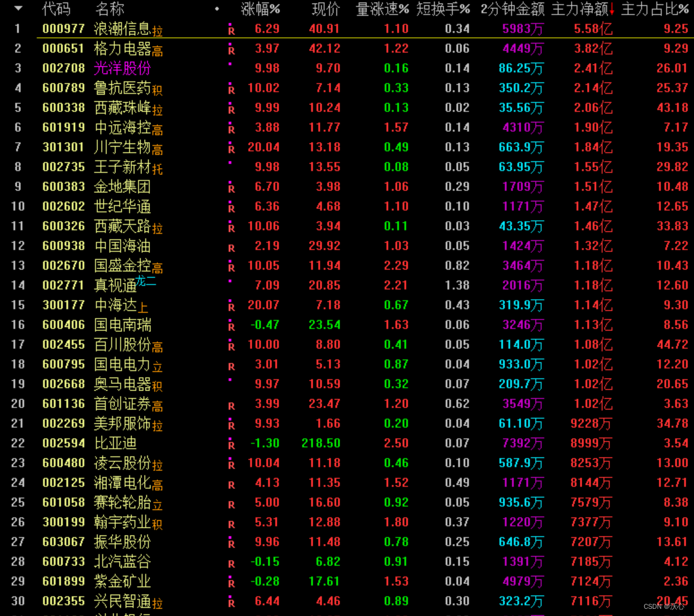Select stock name 兴民智通
694x616 pixels.
click(x=122, y=601)
